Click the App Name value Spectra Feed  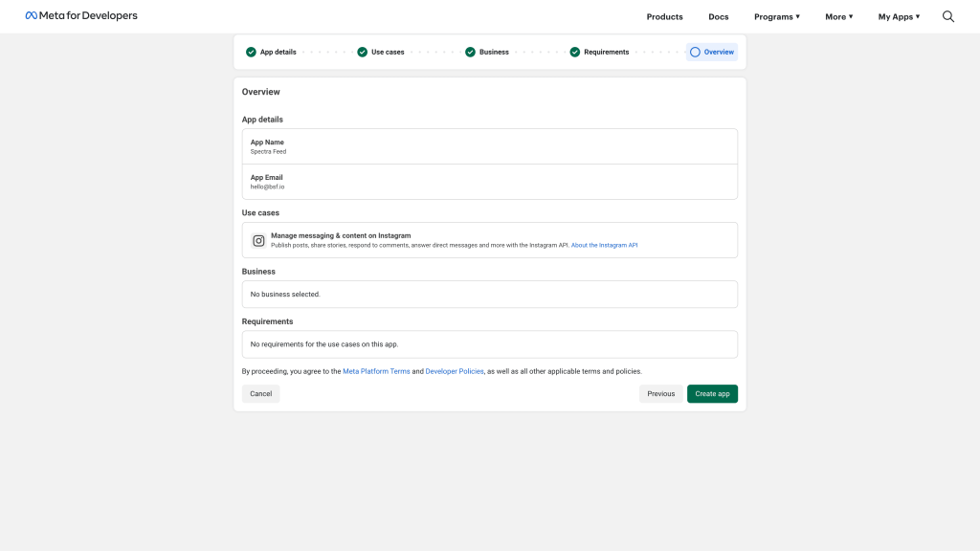tap(268, 151)
